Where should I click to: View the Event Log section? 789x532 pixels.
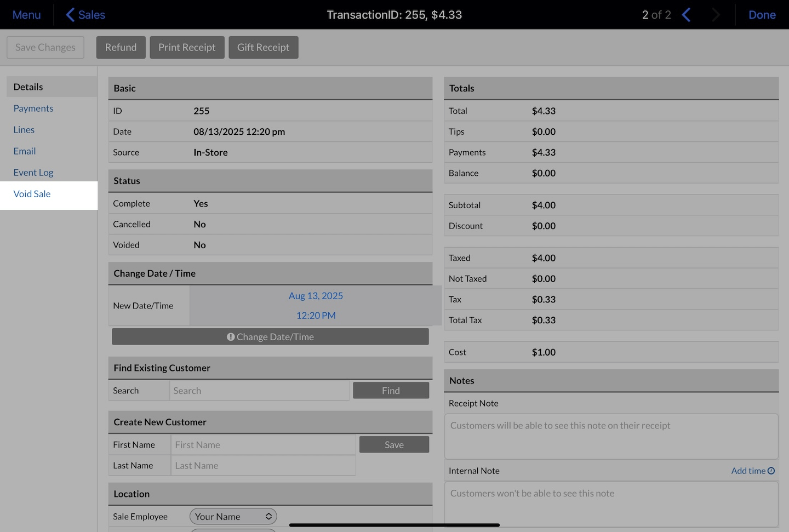[33, 173]
